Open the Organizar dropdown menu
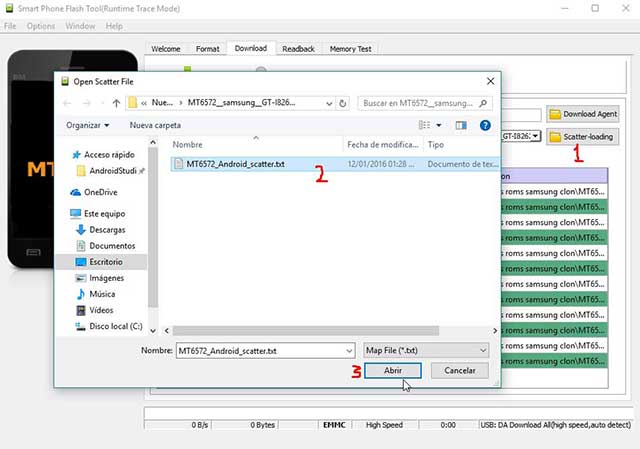Screen dimensions: 640x449 point(88,125)
